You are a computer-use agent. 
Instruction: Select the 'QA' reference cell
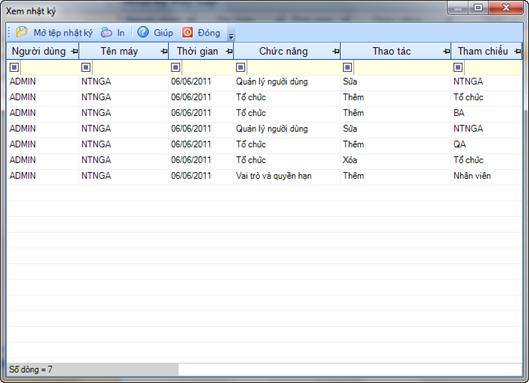pos(486,144)
